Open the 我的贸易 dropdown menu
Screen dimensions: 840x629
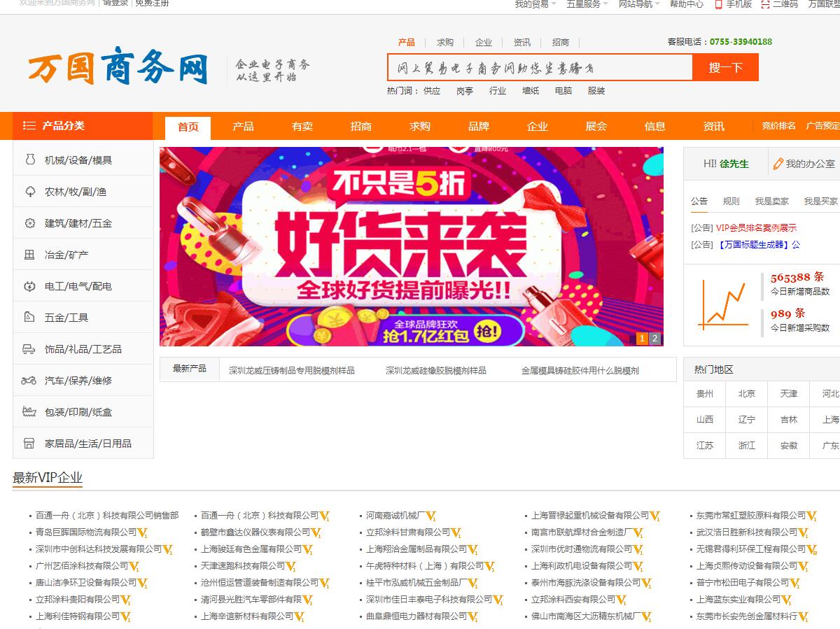[x=535, y=4]
